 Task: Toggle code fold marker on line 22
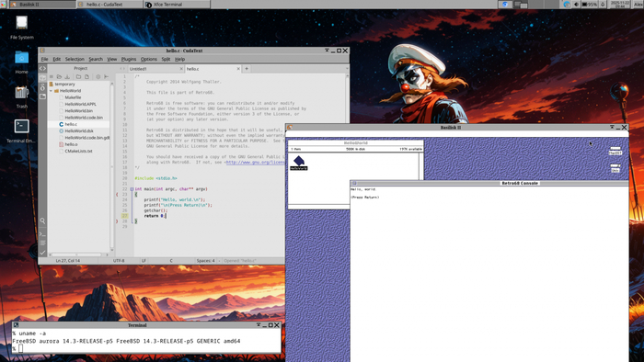(x=132, y=189)
